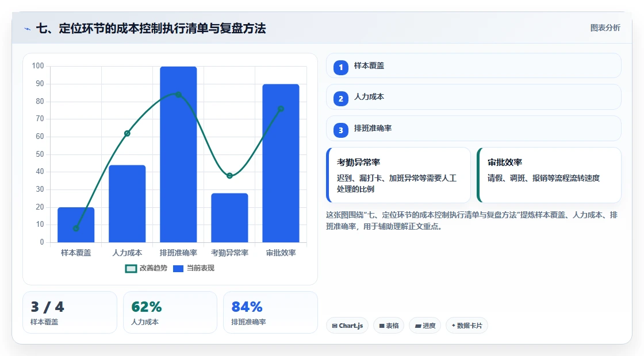644x356 pixels.
Task: Click the 排班准确率 bar in chart
Action: click(x=178, y=154)
